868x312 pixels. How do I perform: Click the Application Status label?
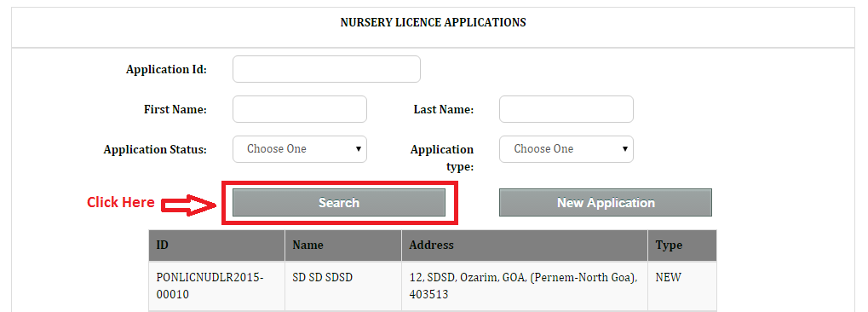coord(155,150)
